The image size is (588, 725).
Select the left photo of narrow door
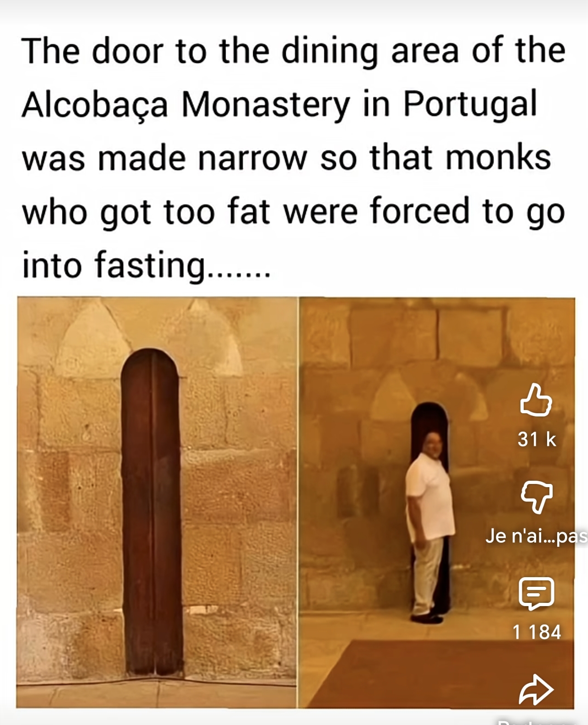(x=156, y=502)
